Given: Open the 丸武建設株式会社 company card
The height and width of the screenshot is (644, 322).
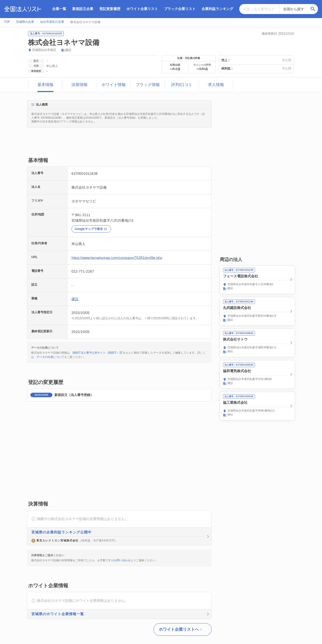Looking at the screenshot, I should pos(257,311).
